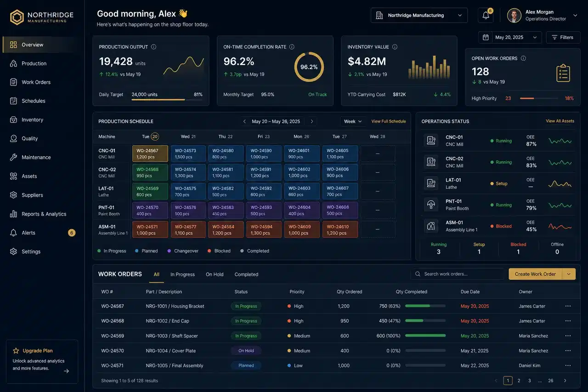The height and width of the screenshot is (392, 588).
Task: Open the Week view dropdown
Action: click(353, 121)
